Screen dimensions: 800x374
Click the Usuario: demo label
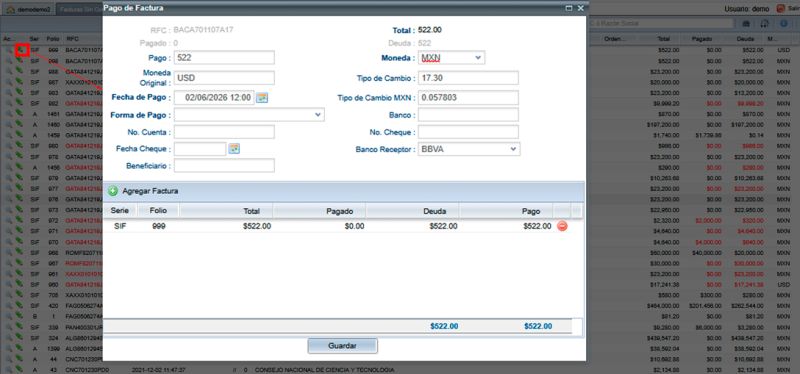point(746,9)
